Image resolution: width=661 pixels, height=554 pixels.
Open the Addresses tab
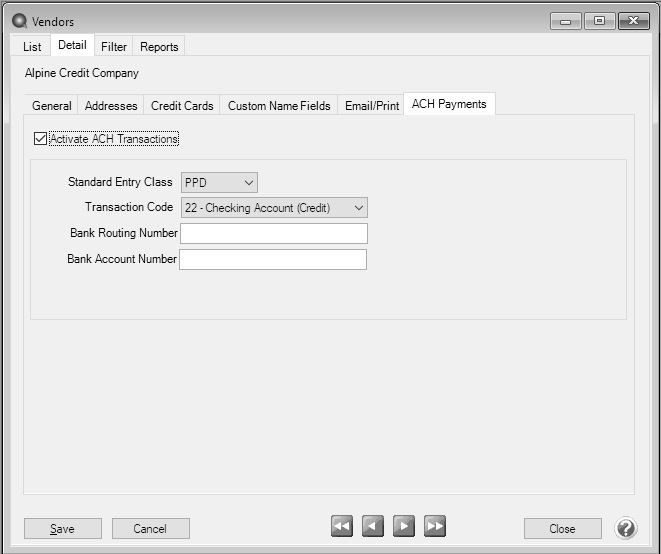(111, 106)
